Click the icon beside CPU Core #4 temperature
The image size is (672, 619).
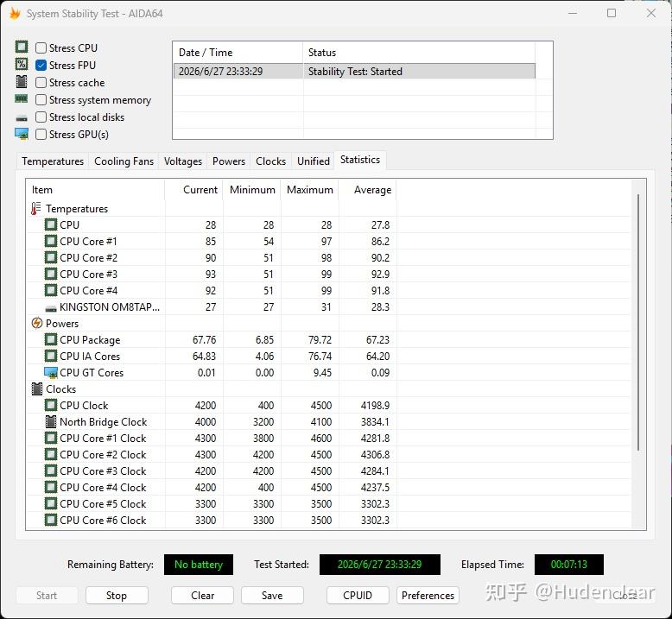pyautogui.click(x=51, y=290)
